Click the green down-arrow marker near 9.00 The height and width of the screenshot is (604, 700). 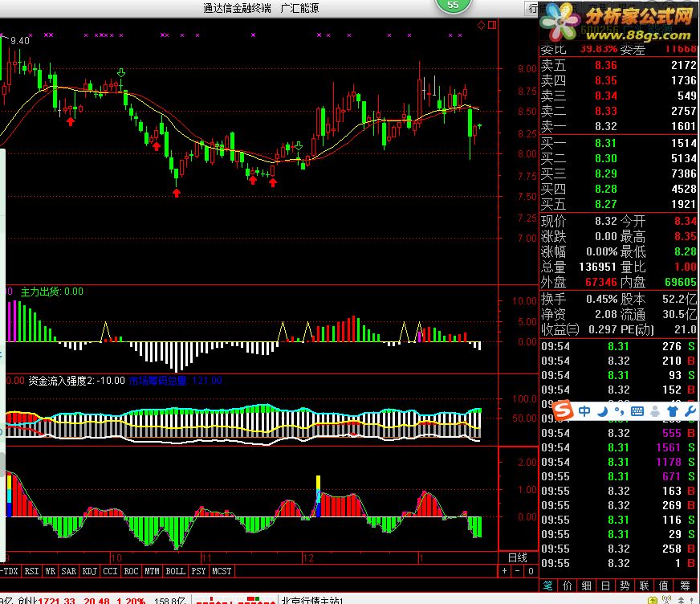coord(121,72)
